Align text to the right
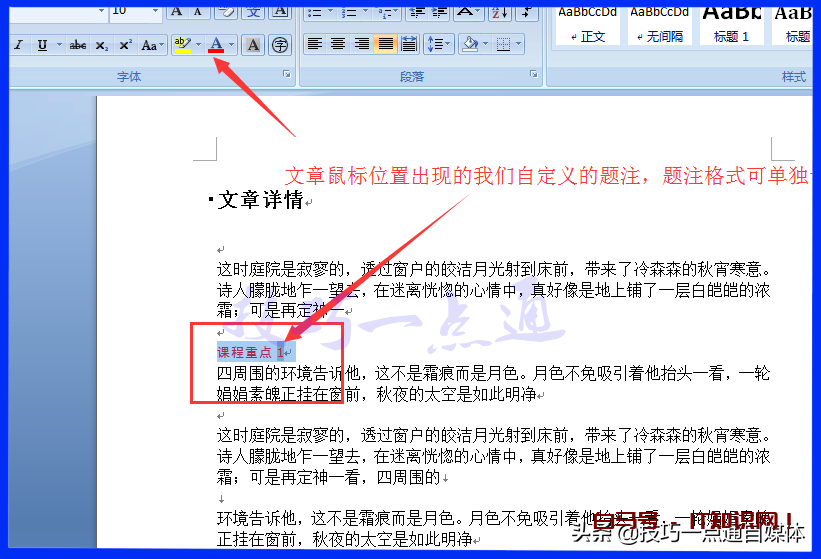 [x=361, y=44]
